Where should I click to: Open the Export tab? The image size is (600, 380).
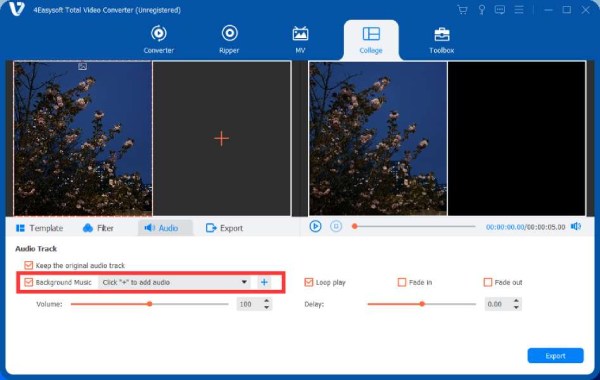click(x=224, y=228)
